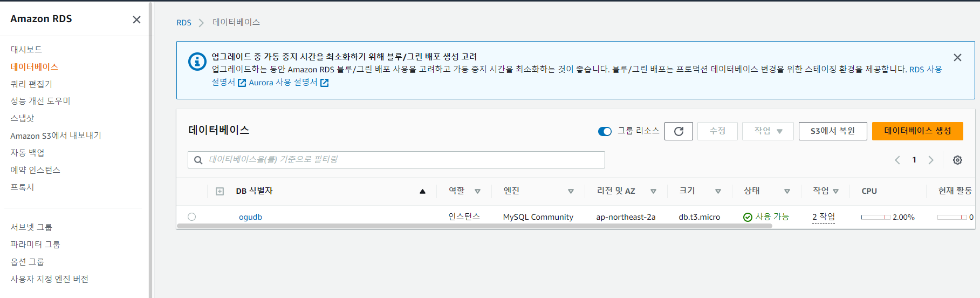Click external link icon after RDS 사용 설명서
980x298 pixels.
242,83
